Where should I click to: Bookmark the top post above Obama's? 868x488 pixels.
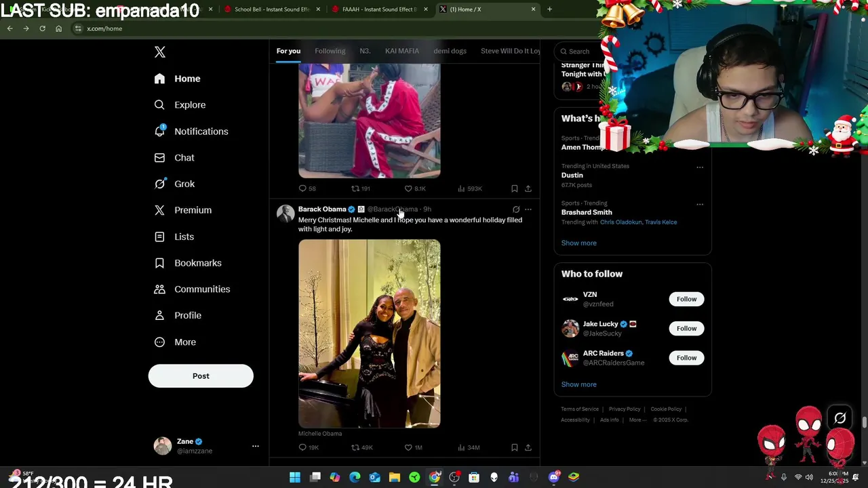click(x=515, y=188)
